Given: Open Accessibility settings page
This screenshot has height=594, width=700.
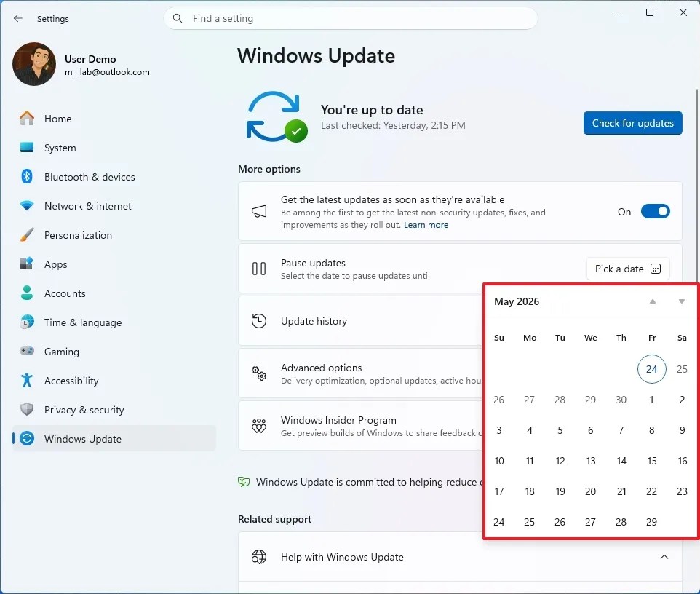Looking at the screenshot, I should tap(114, 380).
